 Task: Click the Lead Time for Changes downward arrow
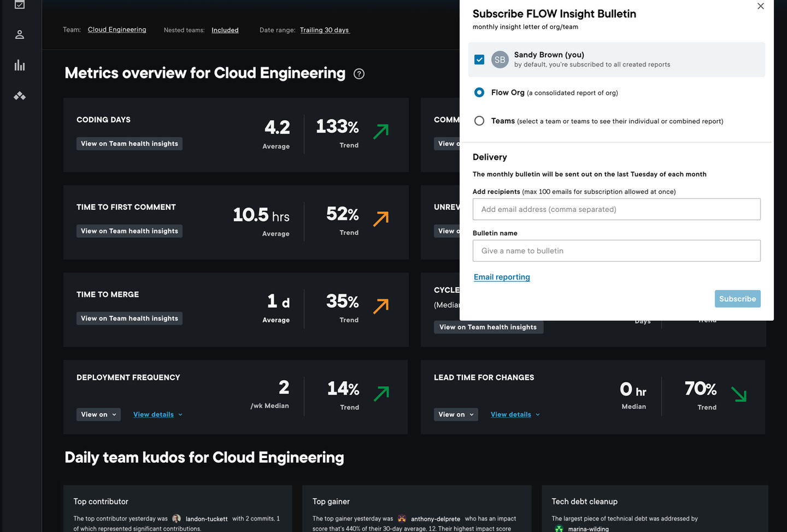pyautogui.click(x=739, y=394)
